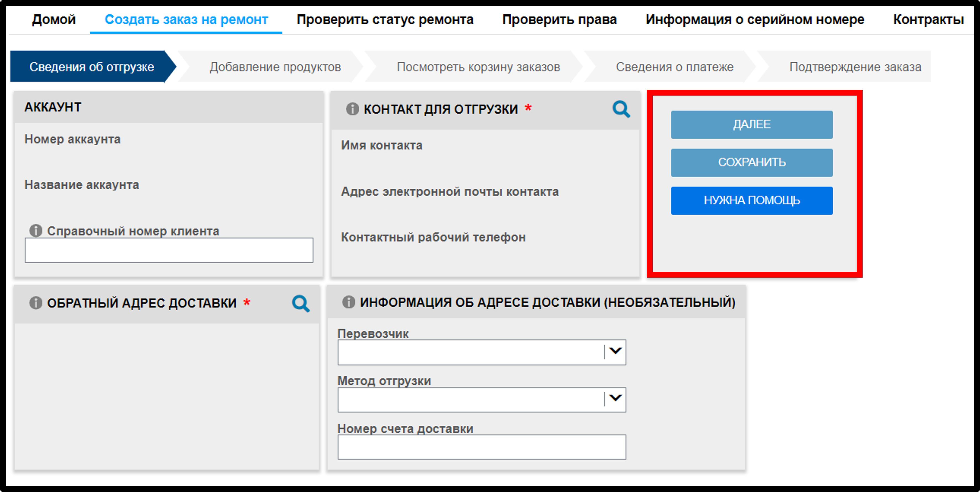Click info icon beside Информация об адресе доставки

coord(349,302)
